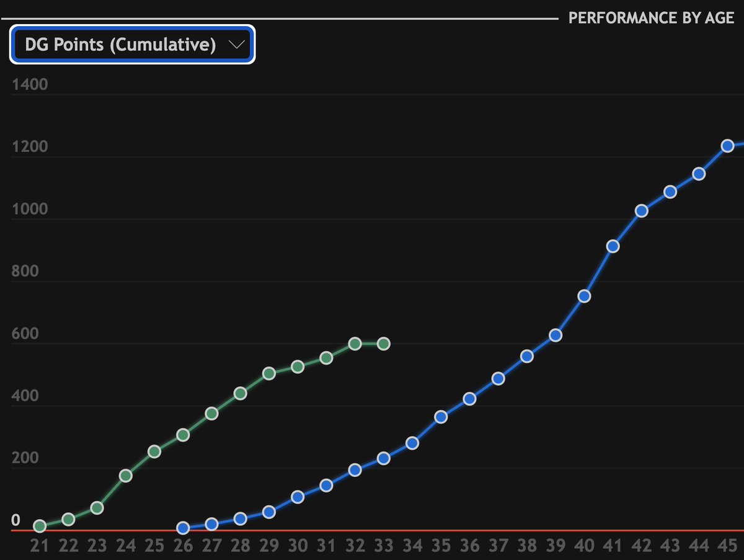744x560 pixels.
Task: Select blue data point at age 31
Action: tap(326, 485)
